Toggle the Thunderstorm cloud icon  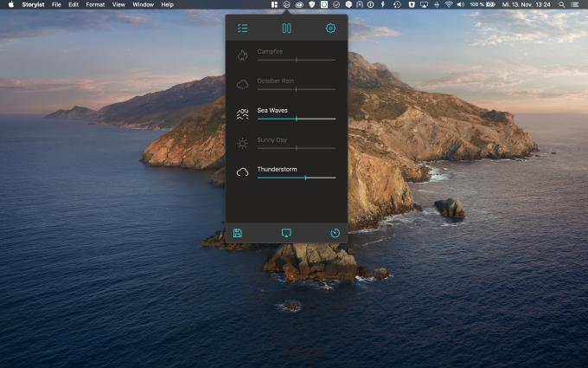coord(243,172)
